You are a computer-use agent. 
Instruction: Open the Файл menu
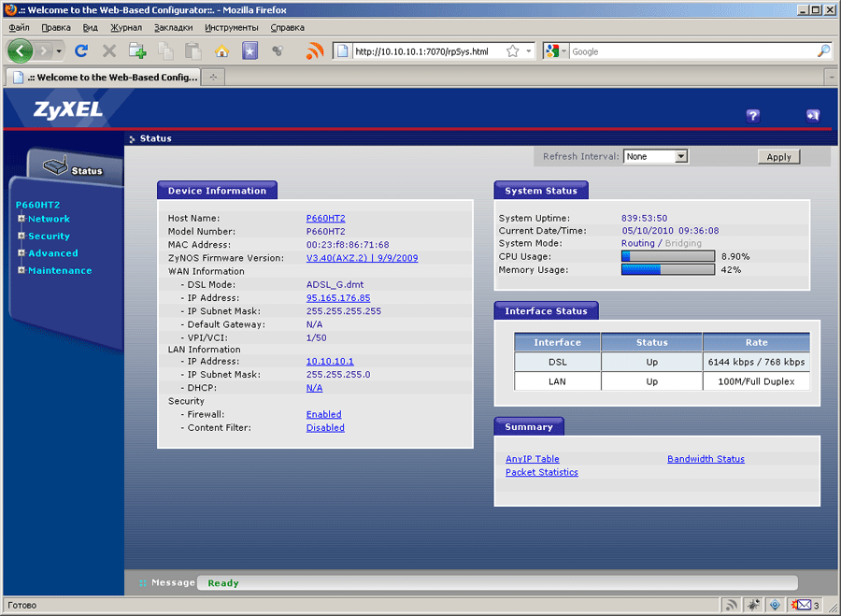[x=19, y=27]
